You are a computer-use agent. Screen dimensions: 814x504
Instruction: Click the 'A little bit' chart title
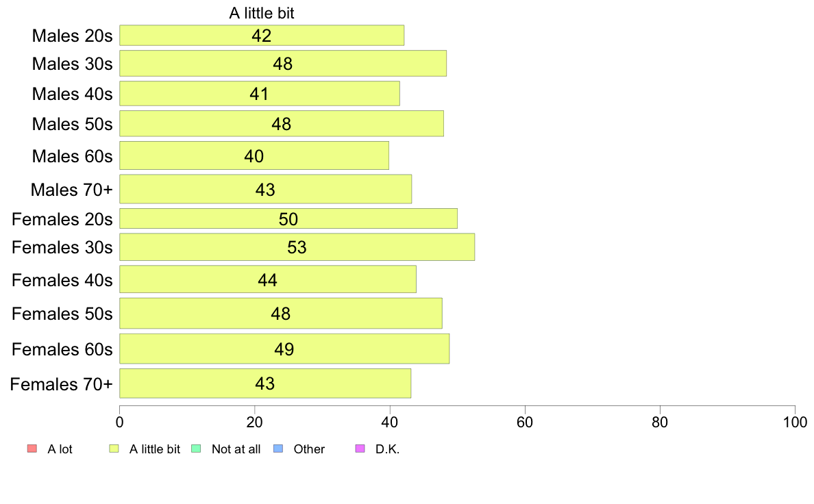point(262,13)
